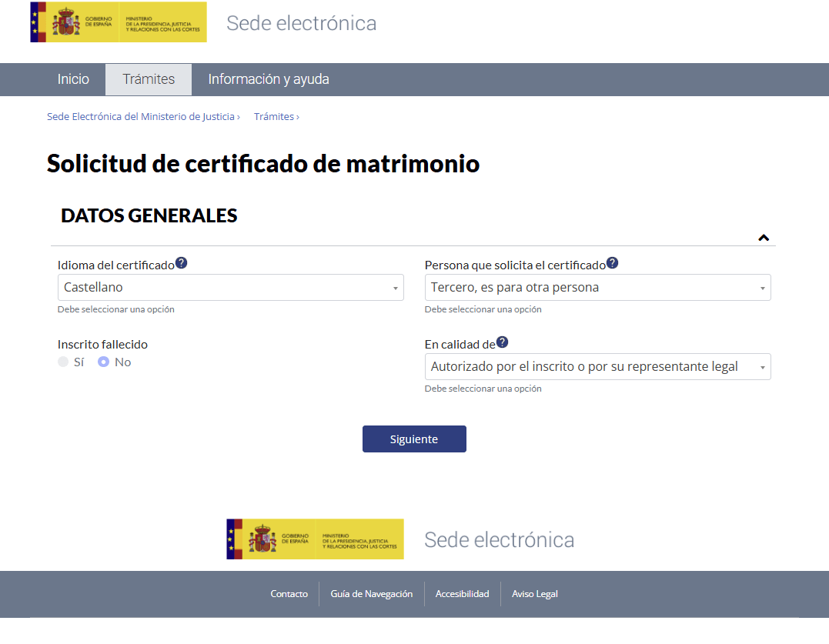
Task: Select Sí for Inscrito fallecido
Action: coord(63,361)
